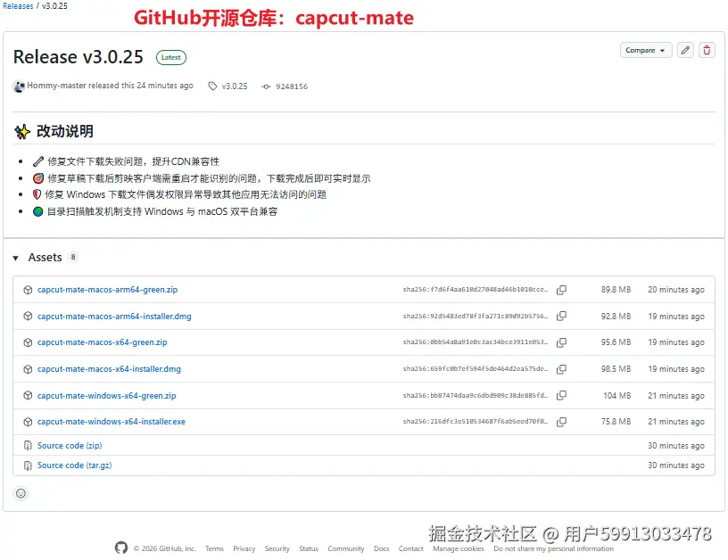Copy sha256 of macos-x64-installer.dmg

[x=561, y=369]
